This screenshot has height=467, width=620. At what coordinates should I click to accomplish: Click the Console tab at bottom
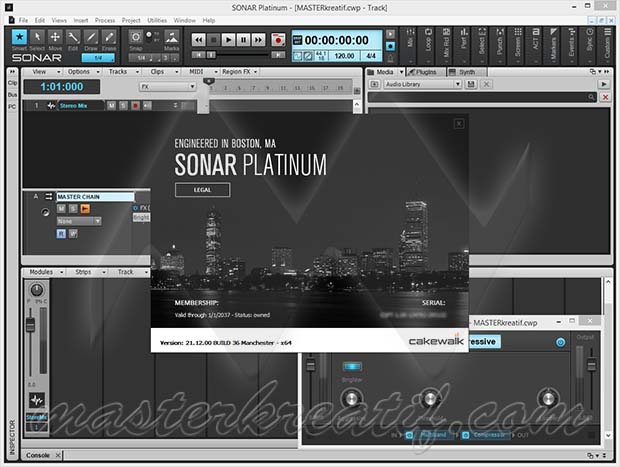point(38,455)
